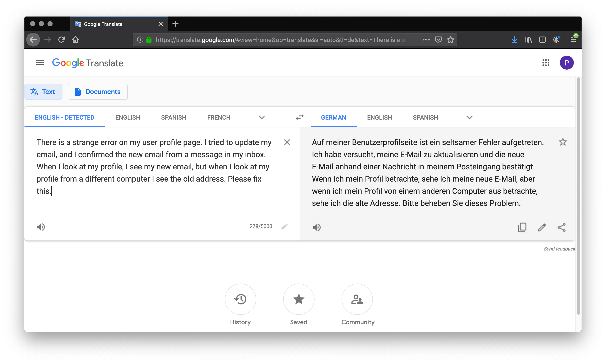Turn on handwriting input pencil icon
The image size is (606, 364).
coord(284,226)
